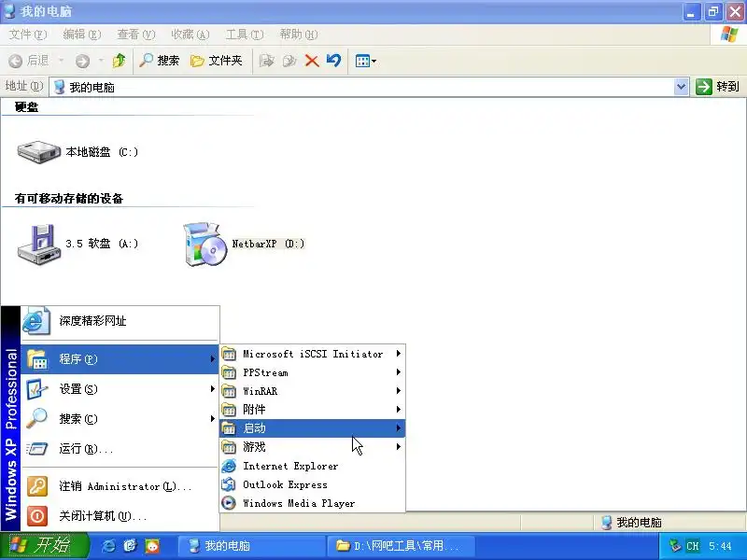The height and width of the screenshot is (560, 747).
Task: Click the green Forward arrow icon
Action: pyautogui.click(x=82, y=61)
